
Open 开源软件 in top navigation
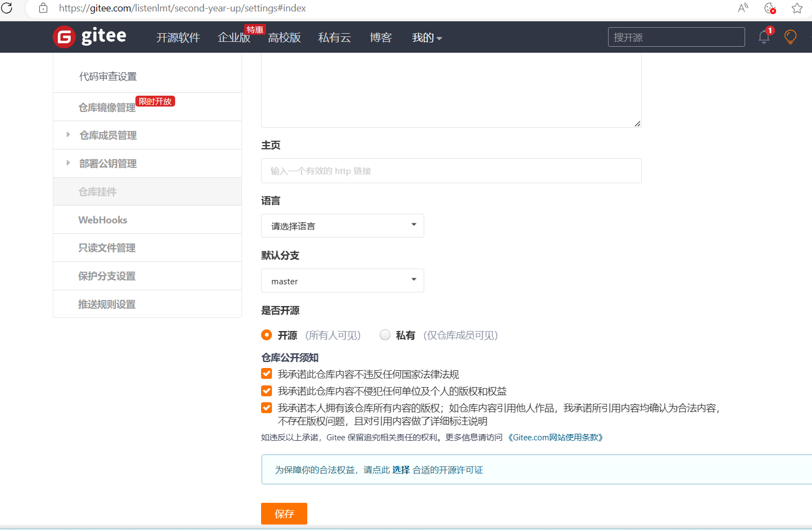click(178, 38)
